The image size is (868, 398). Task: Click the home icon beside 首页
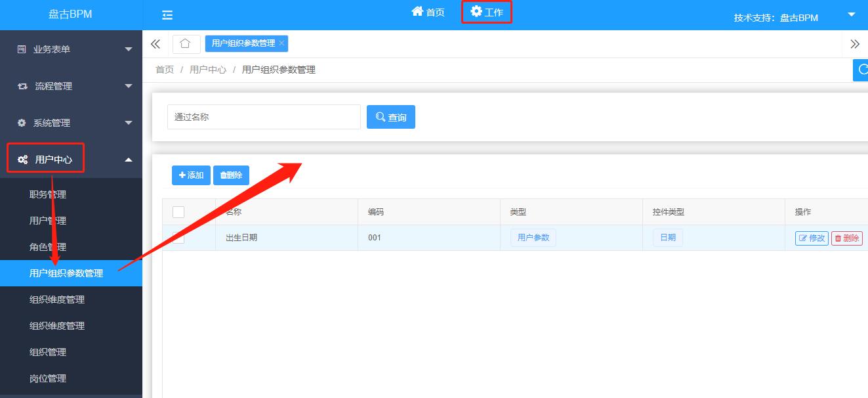(x=417, y=11)
